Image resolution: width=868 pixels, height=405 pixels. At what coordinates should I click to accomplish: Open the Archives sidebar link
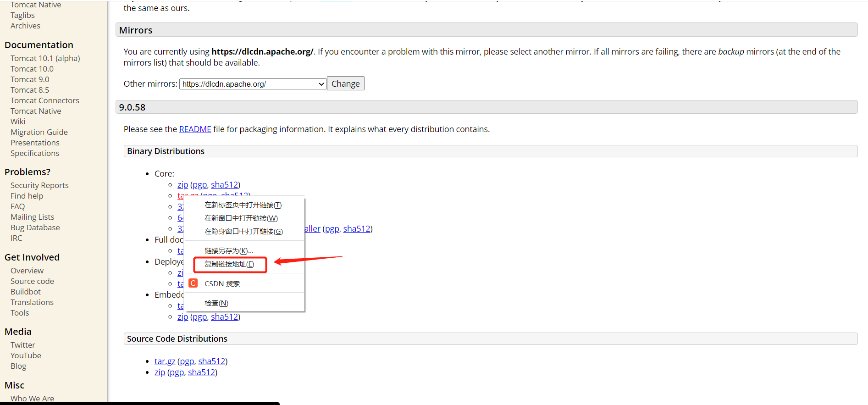point(25,26)
